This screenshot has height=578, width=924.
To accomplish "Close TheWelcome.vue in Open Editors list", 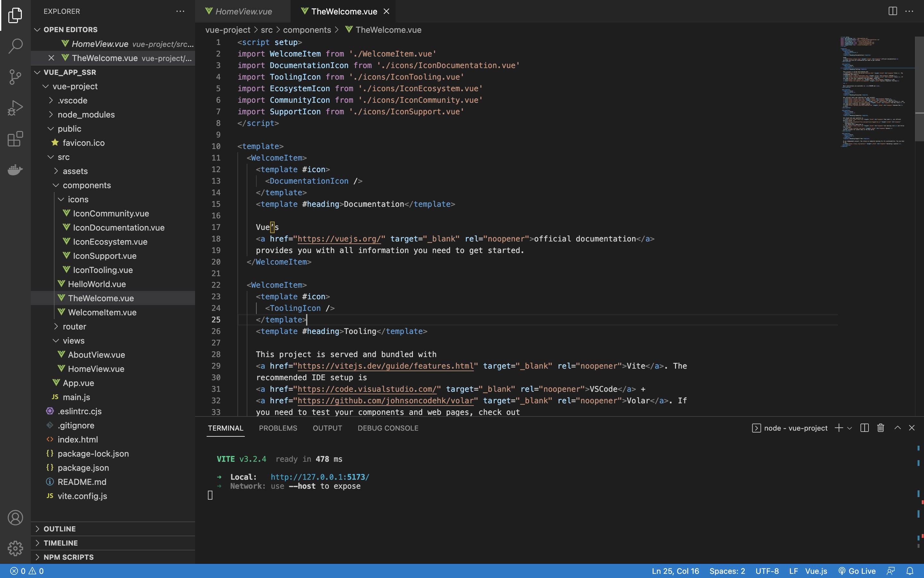I will (x=51, y=58).
